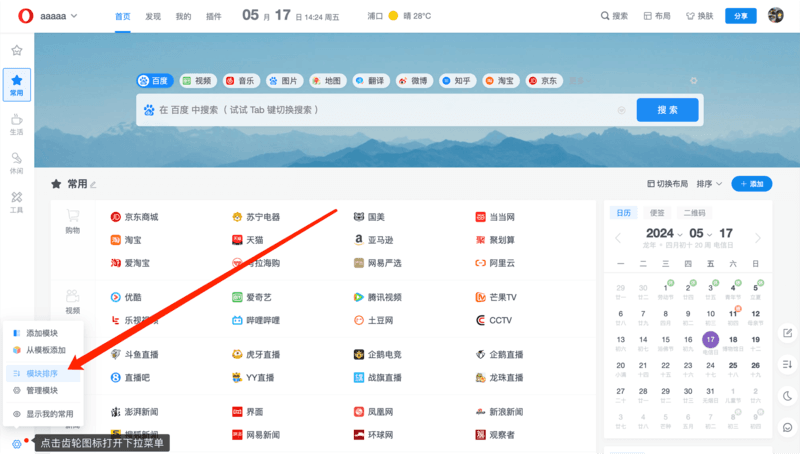
Task: Select 音乐 search engine chip
Action: [x=241, y=81]
